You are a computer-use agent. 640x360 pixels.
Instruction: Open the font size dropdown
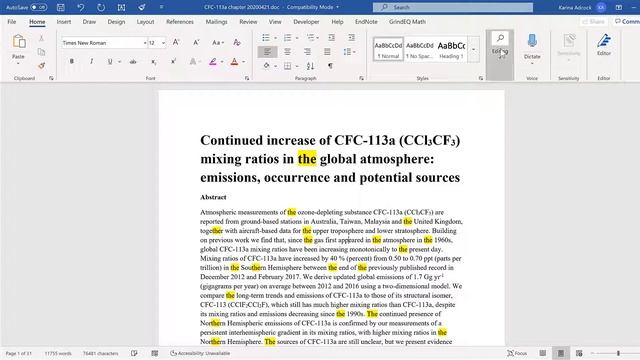(163, 42)
